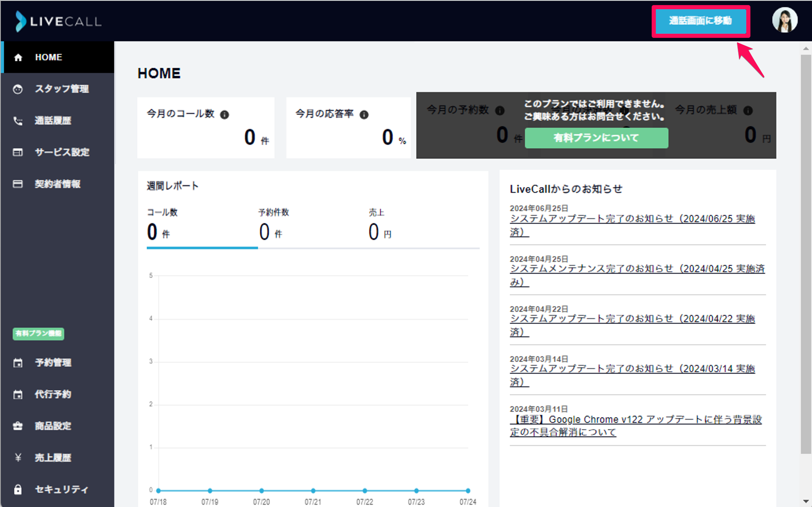The image size is (812, 507).
Task: Click the 商品設定 briefcase icon
Action: click(18, 426)
